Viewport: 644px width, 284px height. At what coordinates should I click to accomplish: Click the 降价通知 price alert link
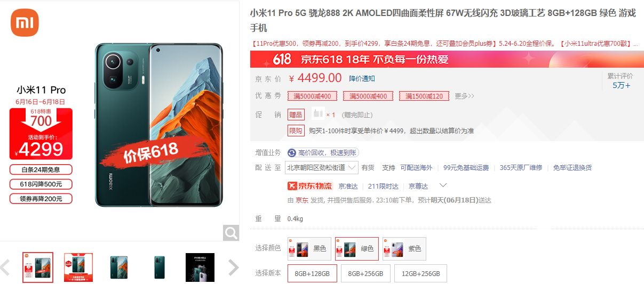362,78
